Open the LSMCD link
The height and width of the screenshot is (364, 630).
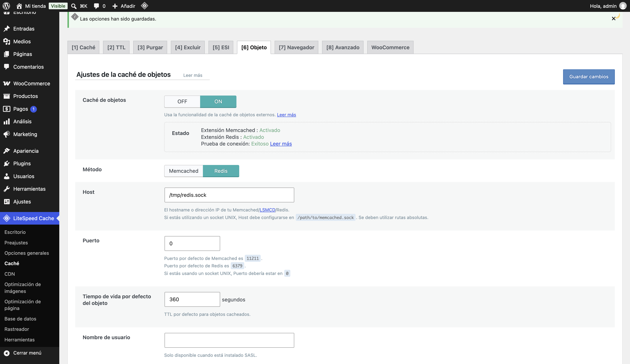267,210
